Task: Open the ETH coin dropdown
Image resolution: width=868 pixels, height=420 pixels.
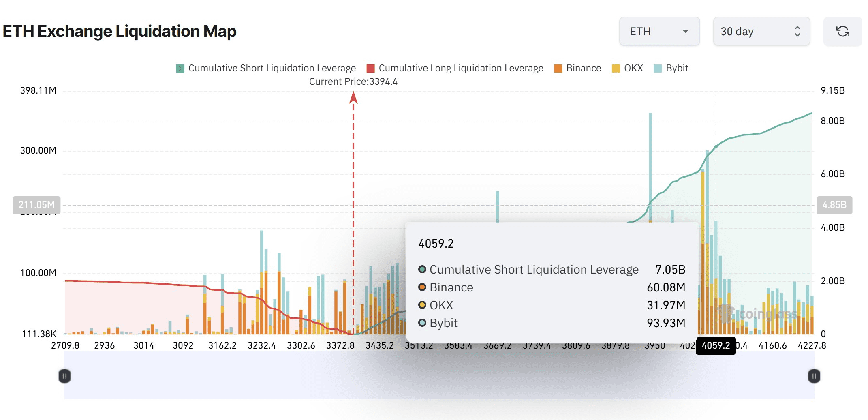Action: pos(659,31)
